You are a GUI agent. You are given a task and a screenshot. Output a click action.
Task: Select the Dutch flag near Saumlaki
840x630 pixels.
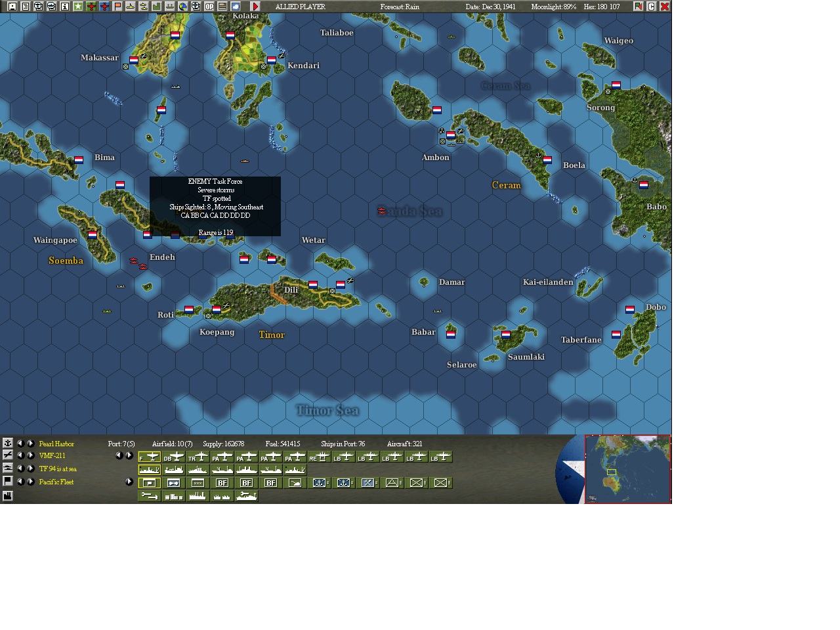point(506,334)
